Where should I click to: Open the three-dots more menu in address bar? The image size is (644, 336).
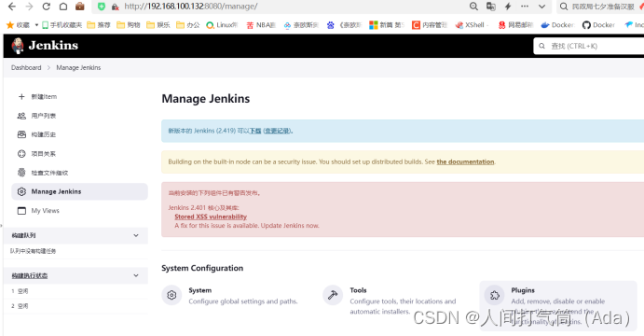pos(525,7)
